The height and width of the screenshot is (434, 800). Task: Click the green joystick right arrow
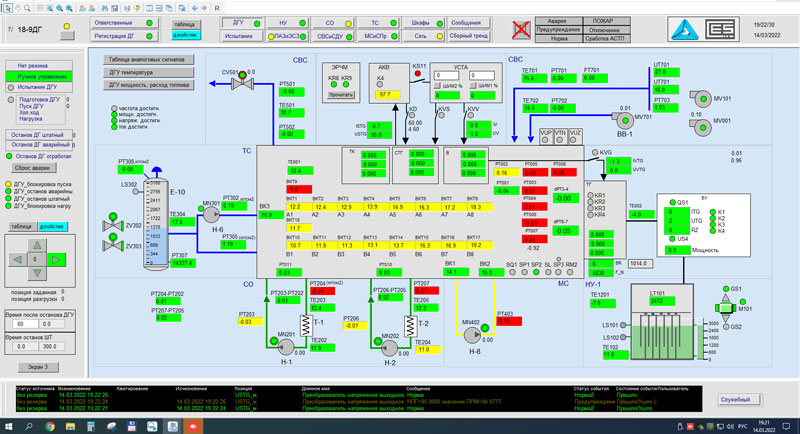point(56,260)
